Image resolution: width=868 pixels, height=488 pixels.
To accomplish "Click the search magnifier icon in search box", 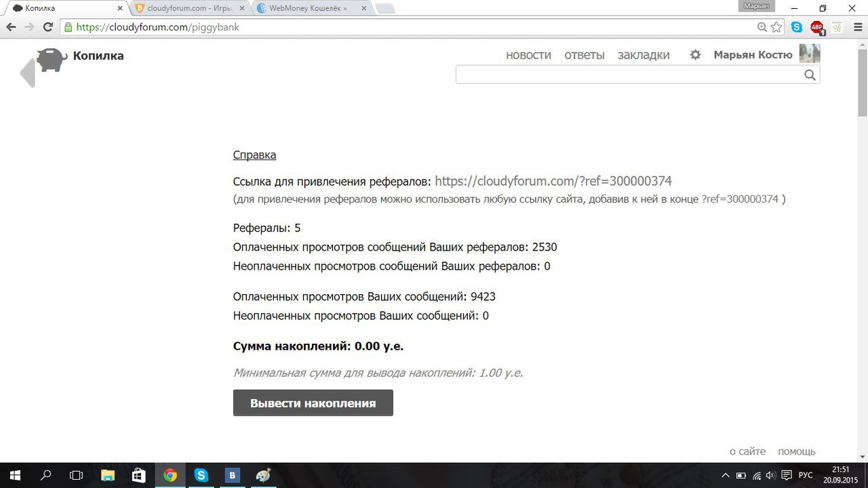I will [x=810, y=75].
